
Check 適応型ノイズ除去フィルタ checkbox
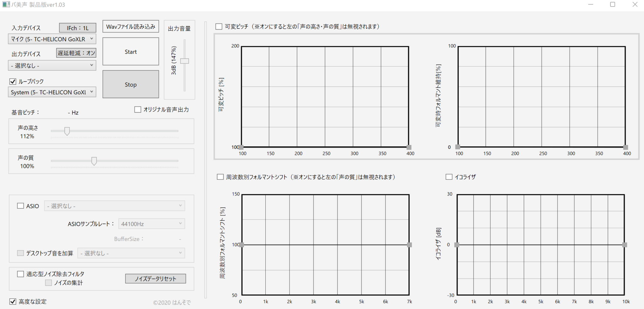click(x=20, y=274)
